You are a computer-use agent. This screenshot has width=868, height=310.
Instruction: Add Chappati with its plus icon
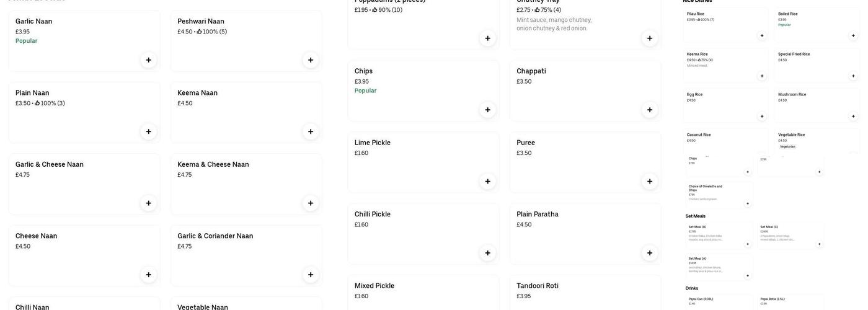pyautogui.click(x=650, y=110)
